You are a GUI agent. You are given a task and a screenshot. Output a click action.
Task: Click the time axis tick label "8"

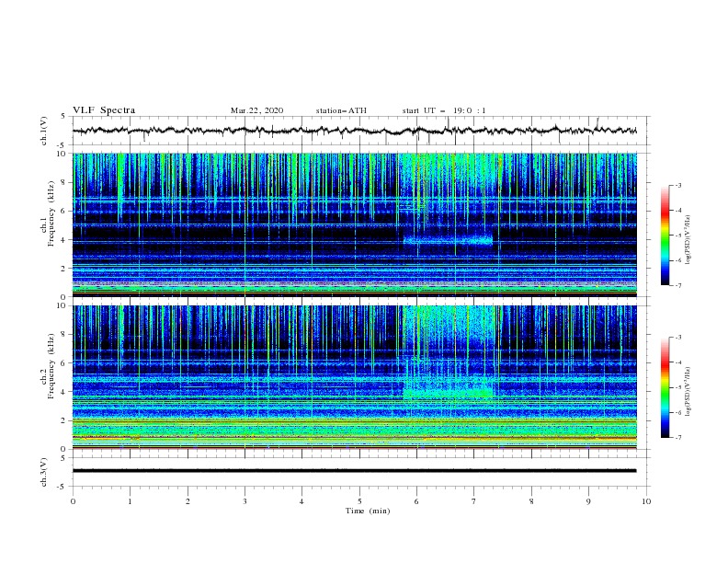pos(531,501)
